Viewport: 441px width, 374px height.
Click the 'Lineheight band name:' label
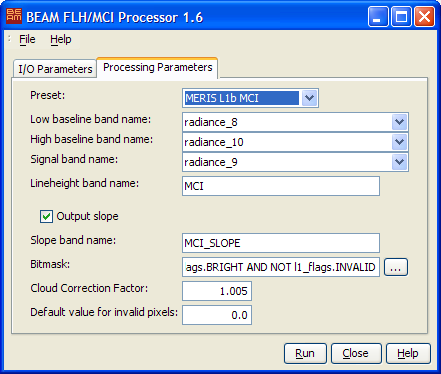click(x=85, y=183)
